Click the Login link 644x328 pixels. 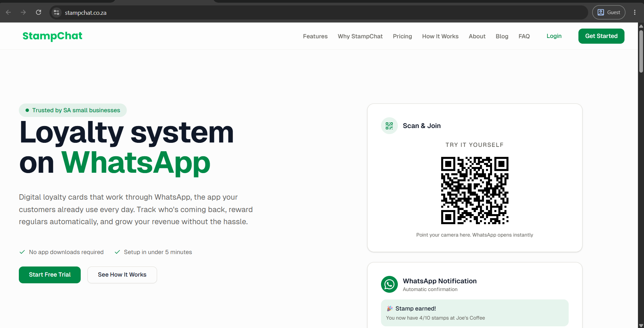554,36
